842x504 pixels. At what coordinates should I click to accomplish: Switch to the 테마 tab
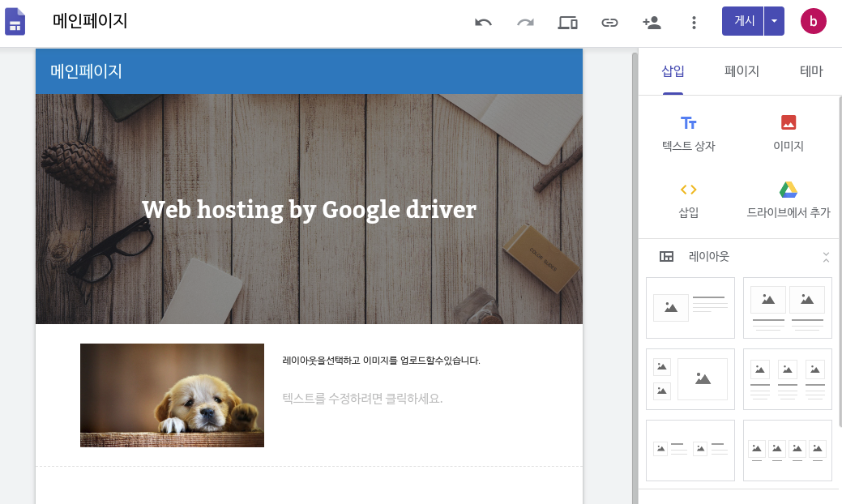coord(811,70)
